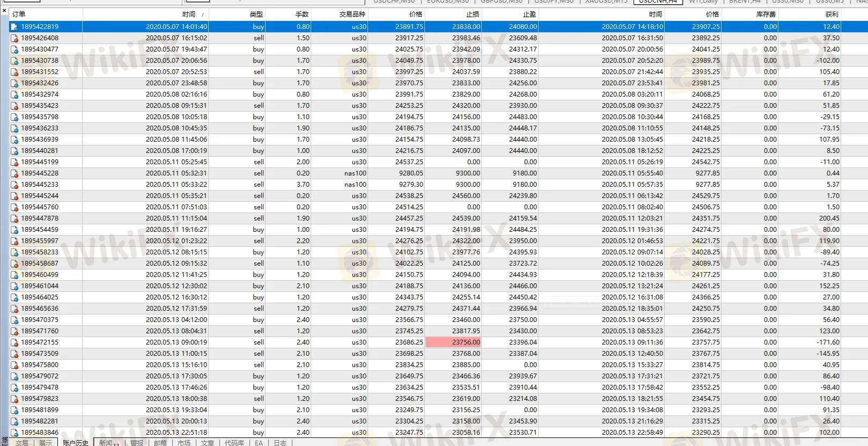Click the icon left of order 1895479072

tap(14, 376)
